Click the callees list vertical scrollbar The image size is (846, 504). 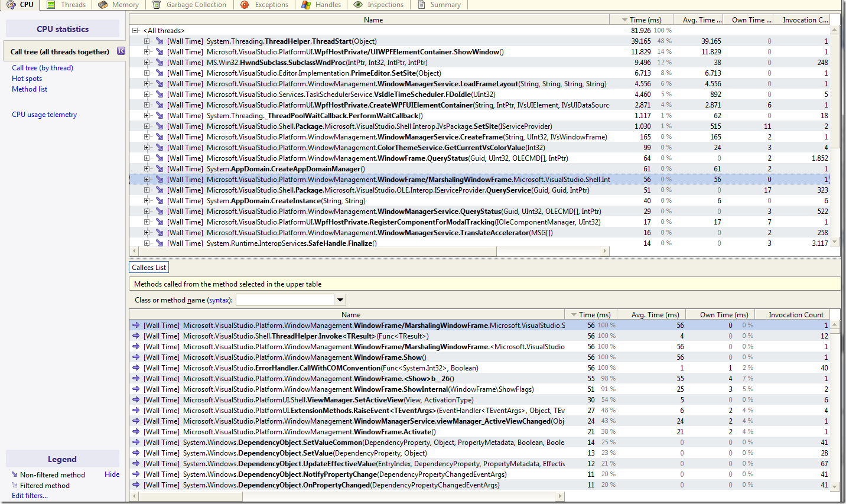[835, 405]
